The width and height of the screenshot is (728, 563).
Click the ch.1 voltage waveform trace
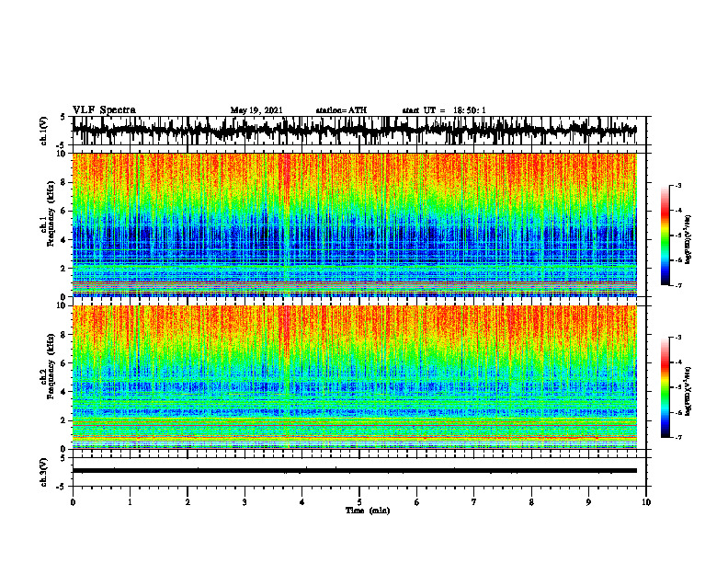pos(355,131)
